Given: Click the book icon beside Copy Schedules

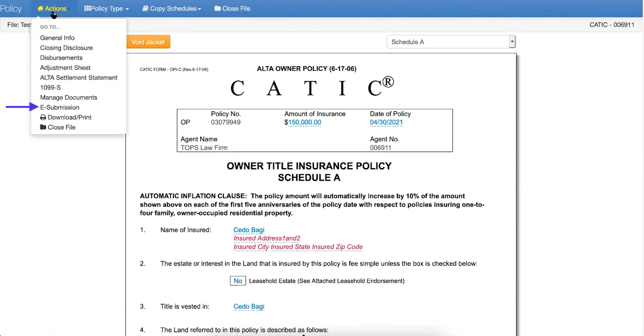Looking at the screenshot, I should pyautogui.click(x=145, y=8).
